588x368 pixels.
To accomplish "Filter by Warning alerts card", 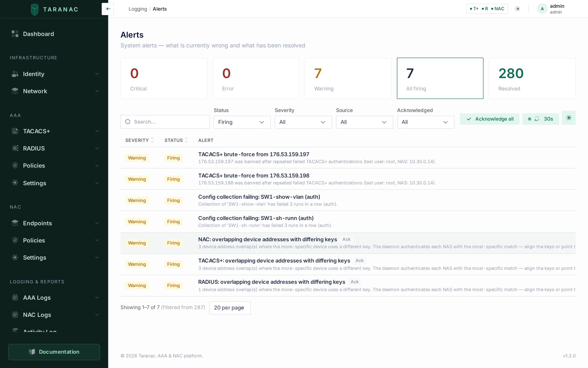I will point(348,78).
